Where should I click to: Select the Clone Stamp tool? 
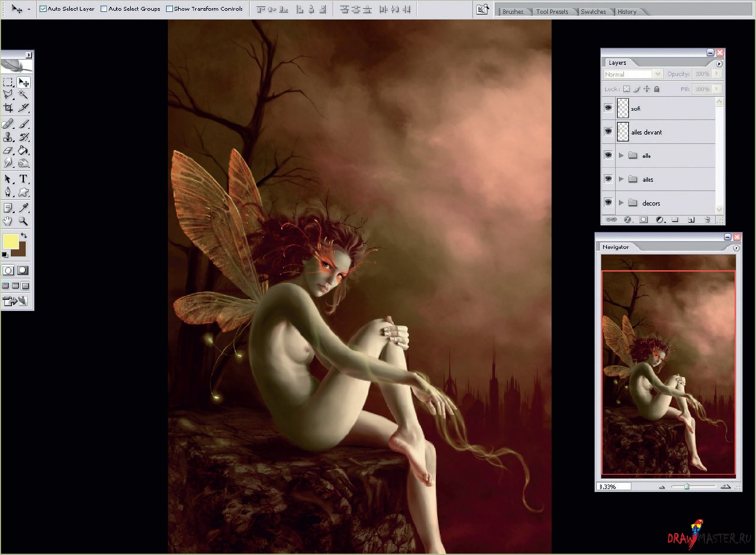[8, 137]
